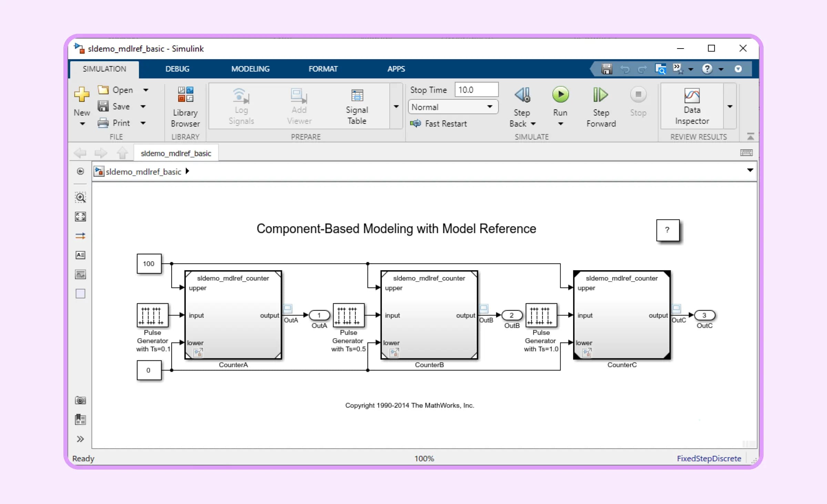Click the screenshot camera icon in palette
The width and height of the screenshot is (827, 504).
point(80,400)
